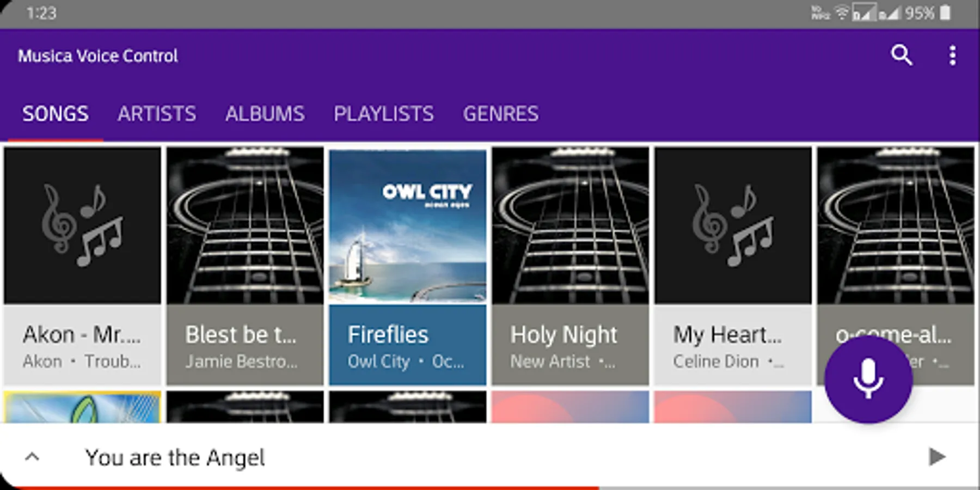Image resolution: width=980 pixels, height=490 pixels.
Task: Open the Albums tab
Action: point(265,114)
